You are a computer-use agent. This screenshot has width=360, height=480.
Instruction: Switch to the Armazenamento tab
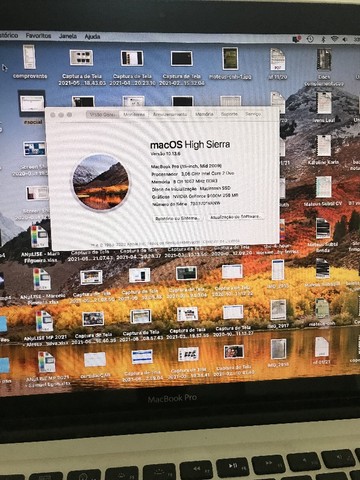click(x=170, y=114)
